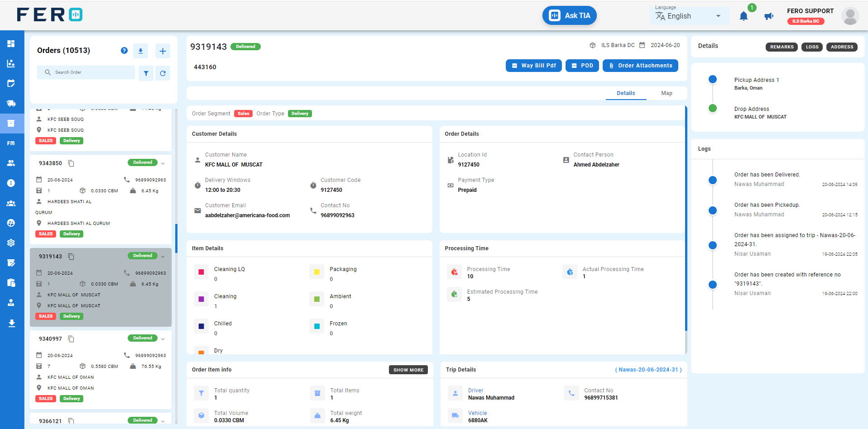The image size is (868, 429).
Task: Copy order number 9343850
Action: coord(71,163)
